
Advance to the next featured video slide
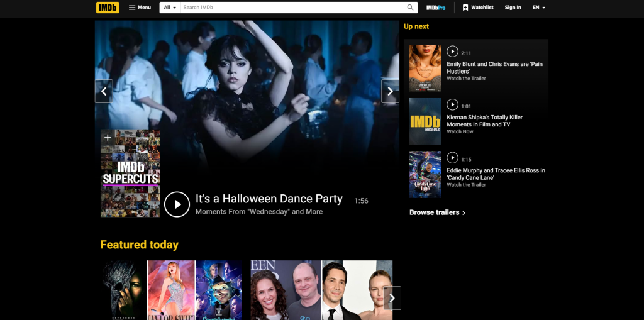coord(390,91)
